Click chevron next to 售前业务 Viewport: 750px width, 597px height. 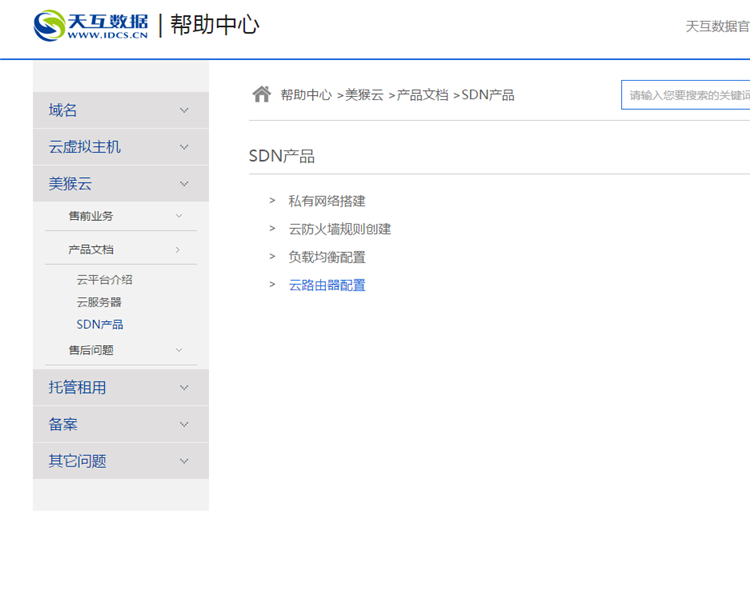click(x=179, y=216)
